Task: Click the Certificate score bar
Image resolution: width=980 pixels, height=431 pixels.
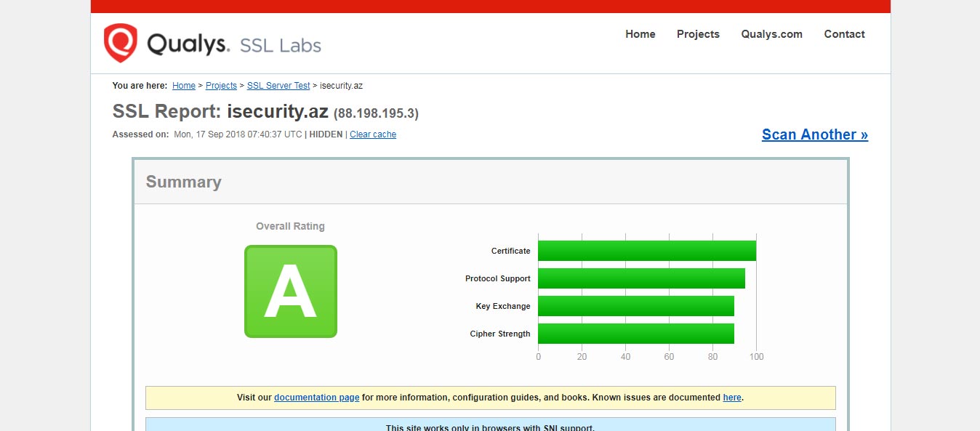Action: [647, 251]
